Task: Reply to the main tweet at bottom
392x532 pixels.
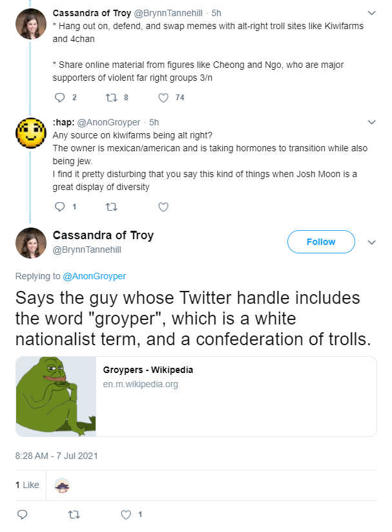Action: (x=21, y=515)
